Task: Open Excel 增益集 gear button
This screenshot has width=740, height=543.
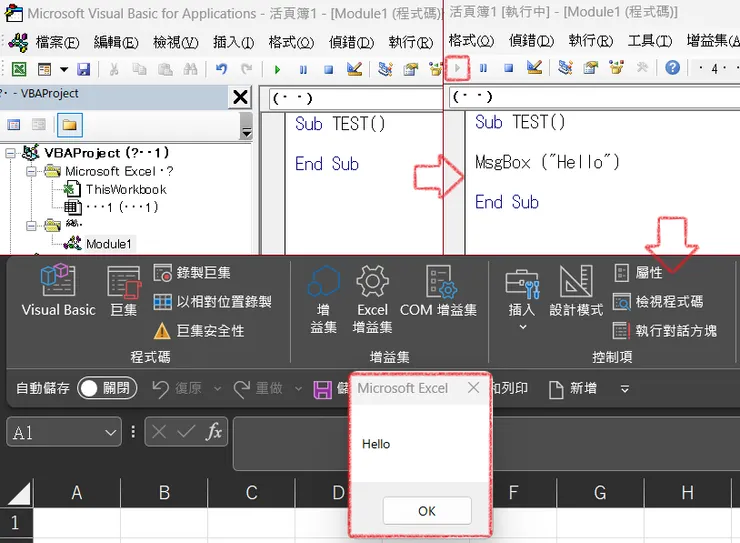Action: tap(372, 299)
